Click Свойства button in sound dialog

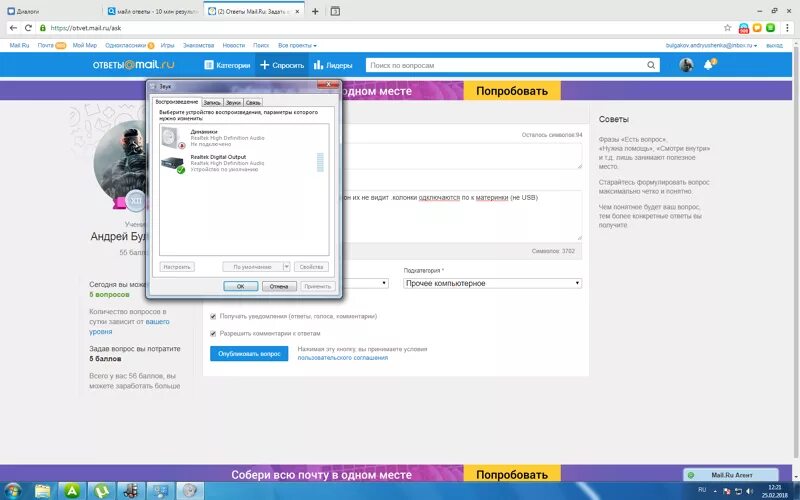click(311, 267)
